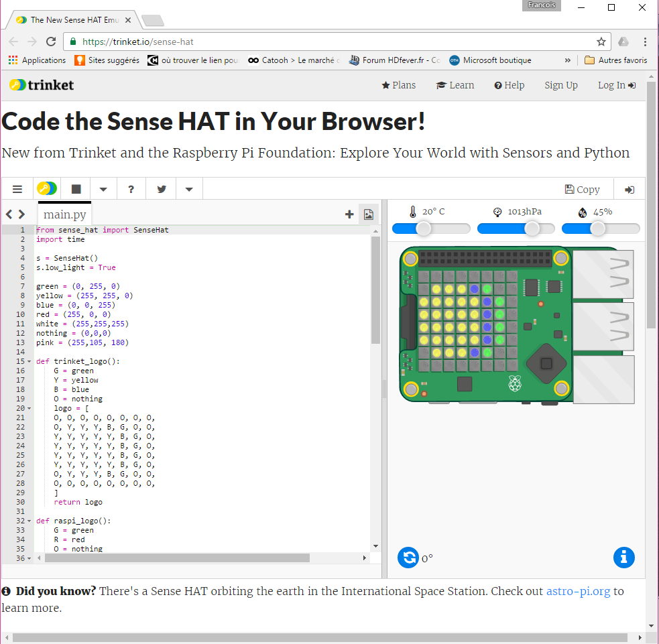Click the code editor vertical scrollbar
The height and width of the screenshot is (644, 659).
375,290
